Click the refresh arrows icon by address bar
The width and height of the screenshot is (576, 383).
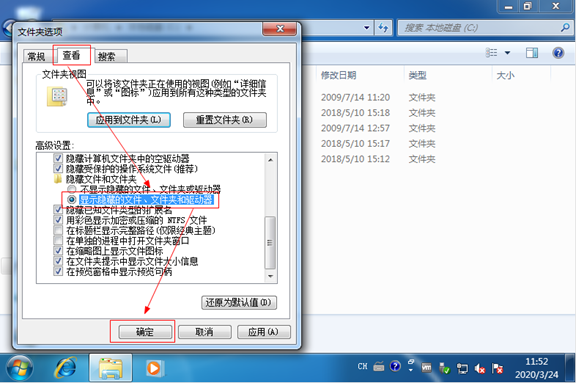pos(383,28)
